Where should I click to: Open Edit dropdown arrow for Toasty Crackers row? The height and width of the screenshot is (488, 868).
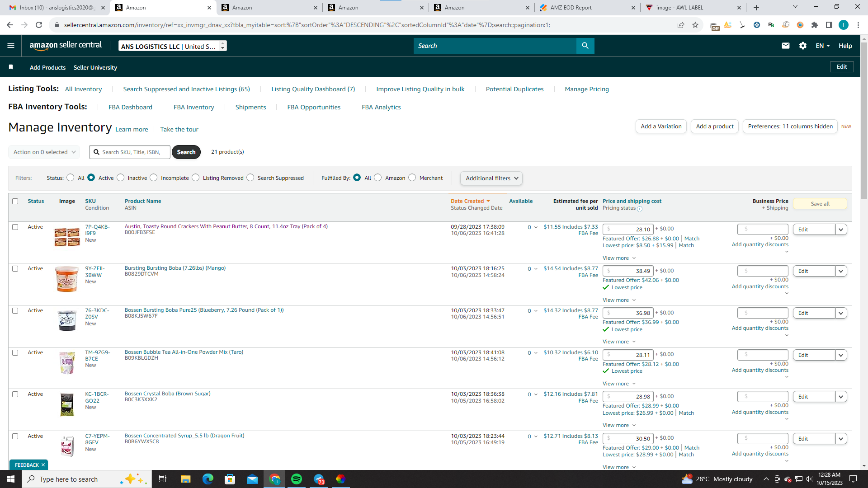(x=841, y=230)
